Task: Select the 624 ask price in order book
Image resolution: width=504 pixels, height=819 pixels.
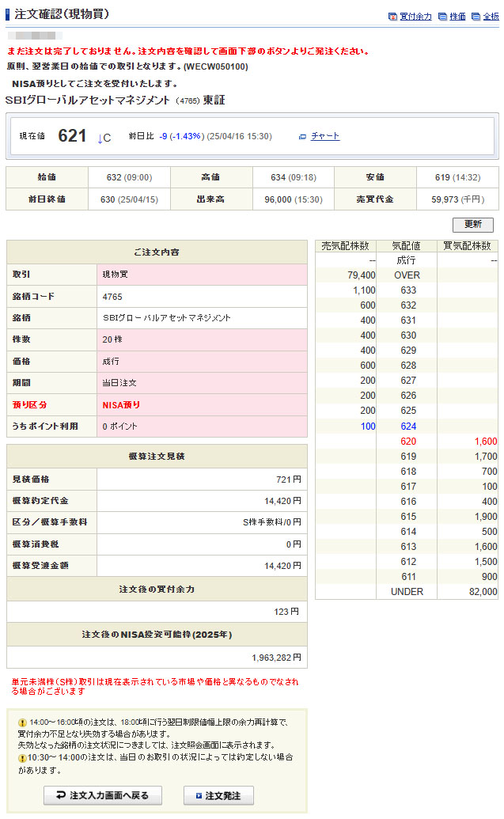Action: 407,426
